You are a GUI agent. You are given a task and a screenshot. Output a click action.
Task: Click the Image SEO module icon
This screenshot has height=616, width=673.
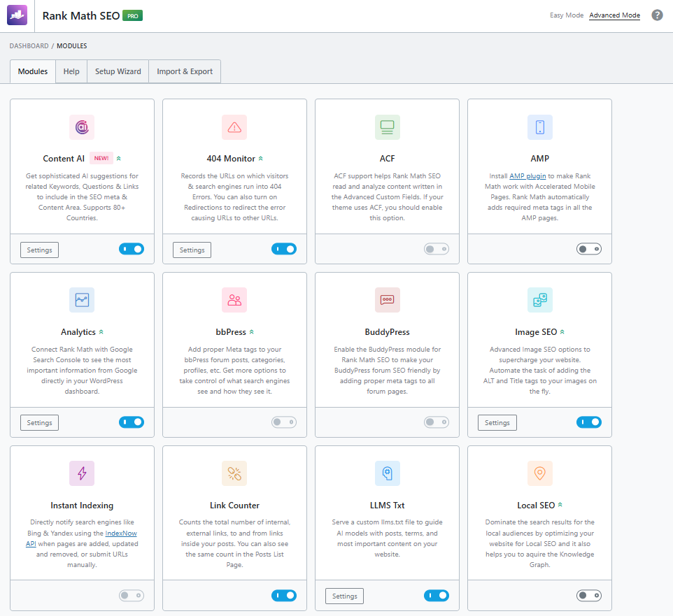coord(539,300)
